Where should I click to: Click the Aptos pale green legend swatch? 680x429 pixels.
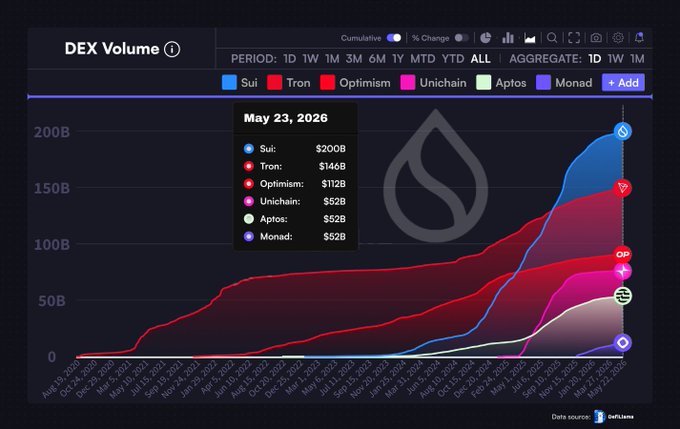pyautogui.click(x=484, y=82)
